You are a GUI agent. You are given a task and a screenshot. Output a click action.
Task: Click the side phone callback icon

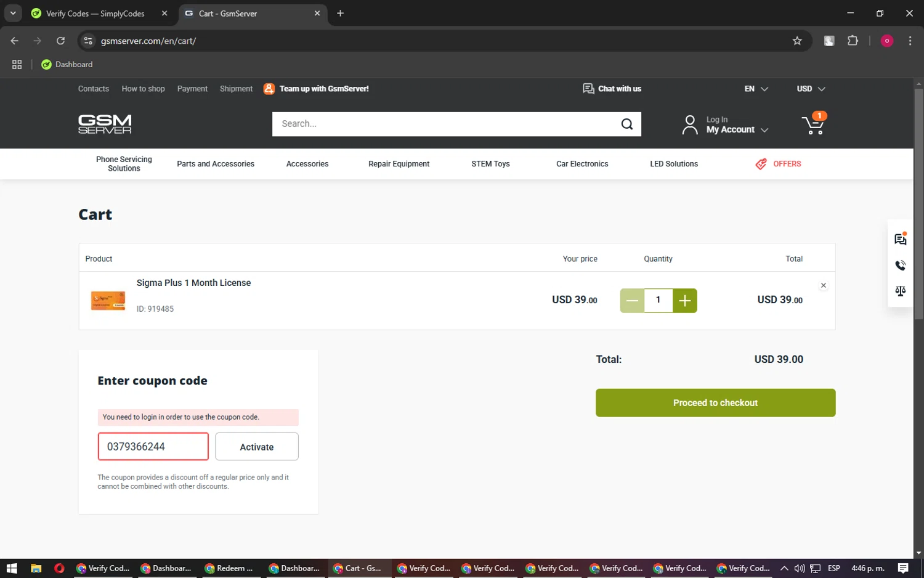coord(900,265)
